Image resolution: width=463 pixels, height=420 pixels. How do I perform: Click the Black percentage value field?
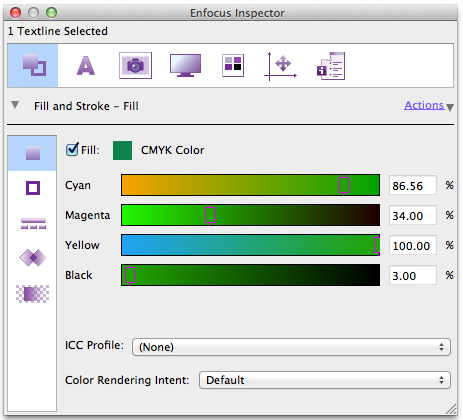[x=413, y=275]
